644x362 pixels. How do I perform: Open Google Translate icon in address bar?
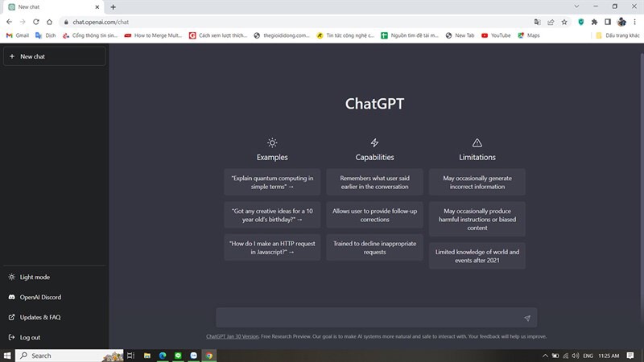(537, 23)
